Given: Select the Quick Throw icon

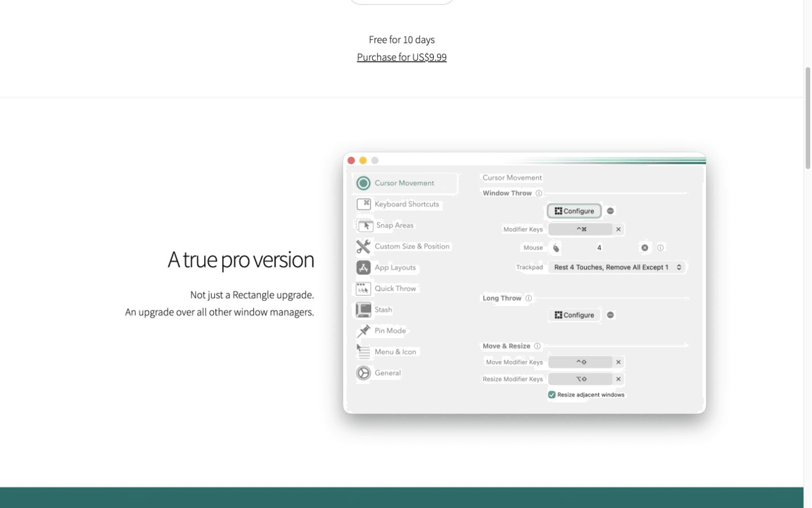Looking at the screenshot, I should 363,288.
